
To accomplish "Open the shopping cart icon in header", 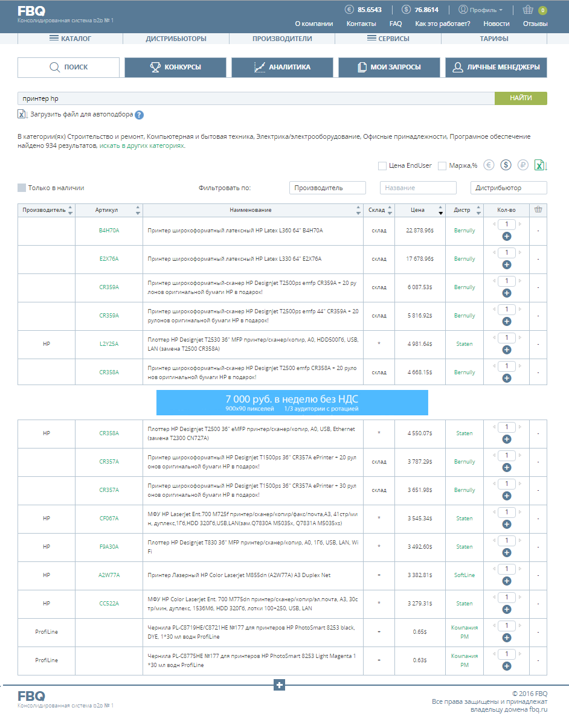I will tap(529, 10).
